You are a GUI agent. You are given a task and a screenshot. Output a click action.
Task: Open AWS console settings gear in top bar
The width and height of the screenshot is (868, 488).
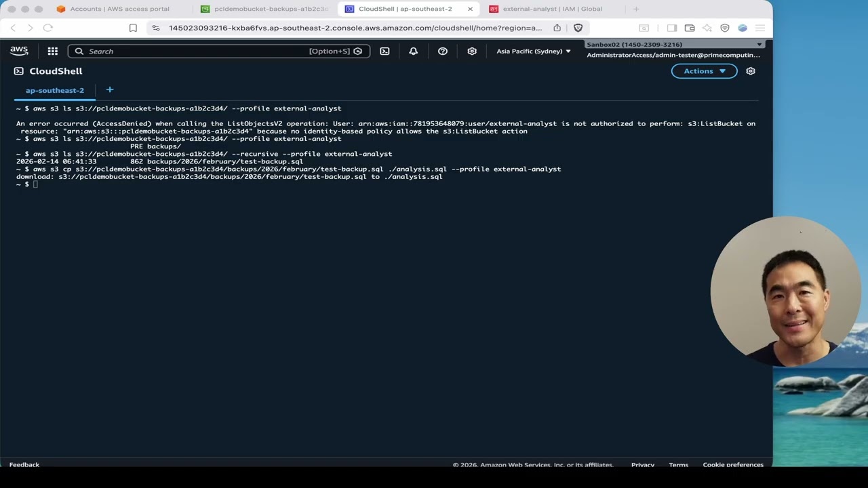click(472, 51)
